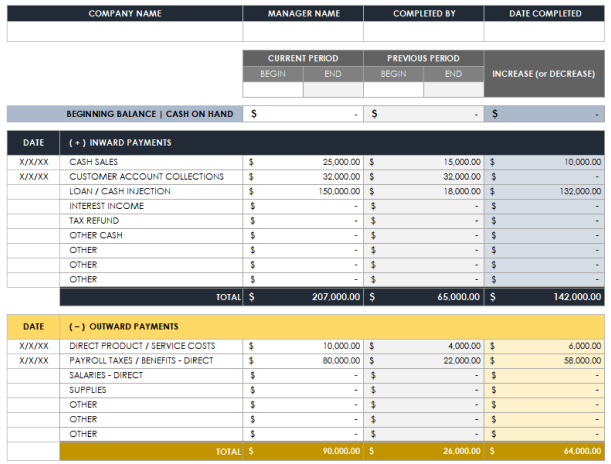Click inward total increase 142,000.00

pyautogui.click(x=577, y=297)
